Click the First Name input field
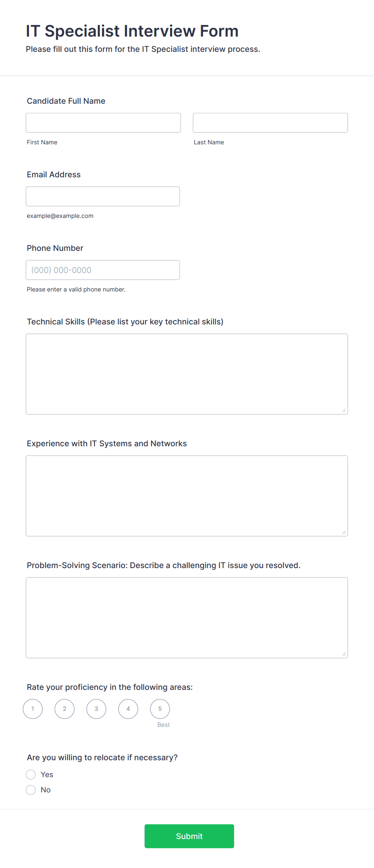This screenshot has height=868, width=374. 103,123
